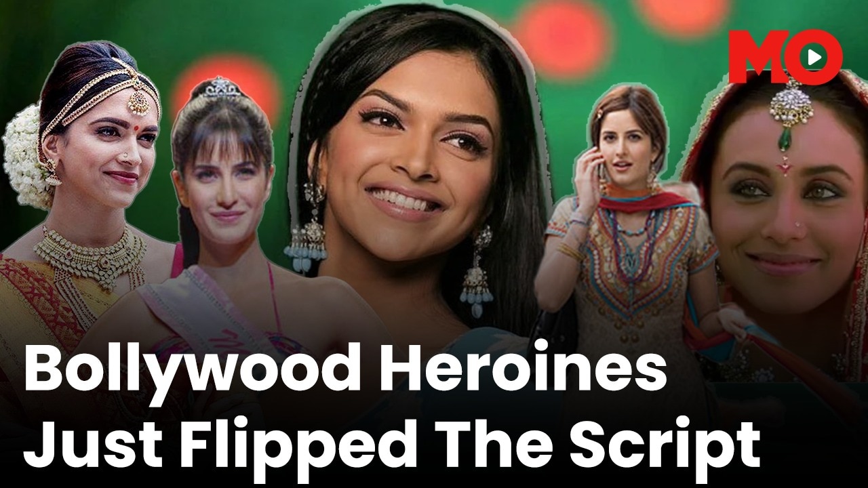The width and height of the screenshot is (868, 488).
Task: Click the gold necklace on the leftmost woman
Action: pos(91,253)
